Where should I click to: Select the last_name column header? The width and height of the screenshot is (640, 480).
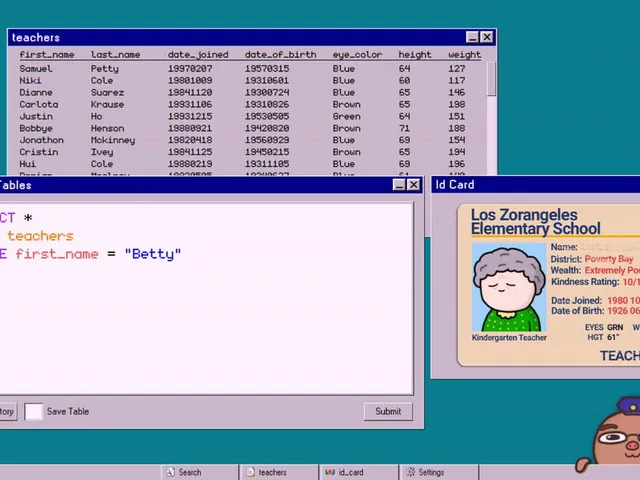coord(116,55)
